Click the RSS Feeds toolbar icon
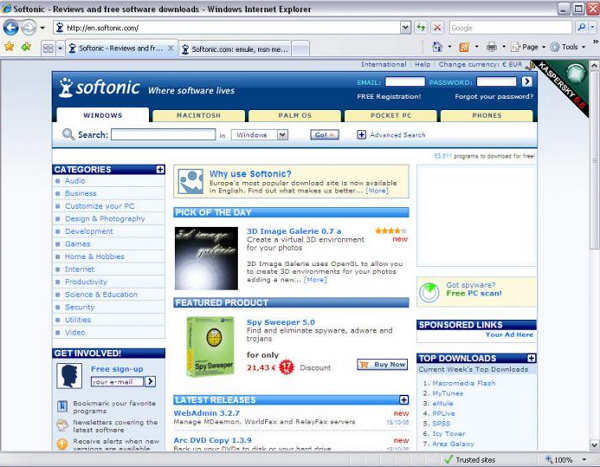 pos(464,47)
